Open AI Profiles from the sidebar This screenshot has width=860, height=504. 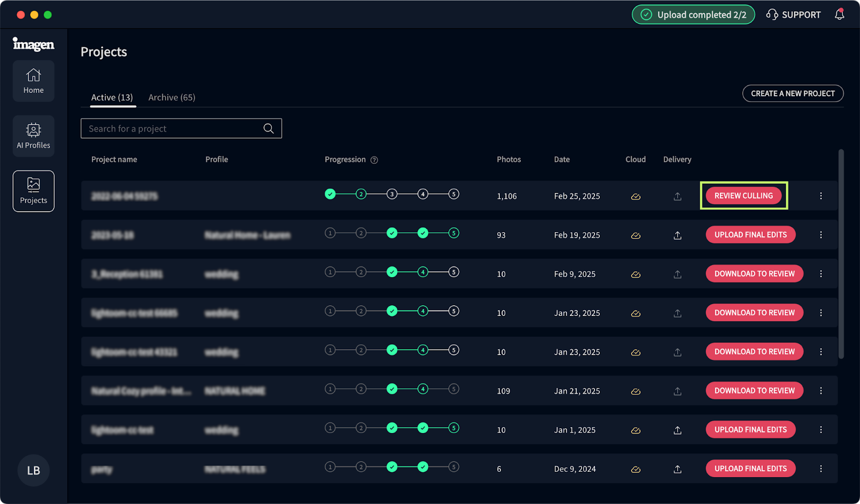coord(33,136)
